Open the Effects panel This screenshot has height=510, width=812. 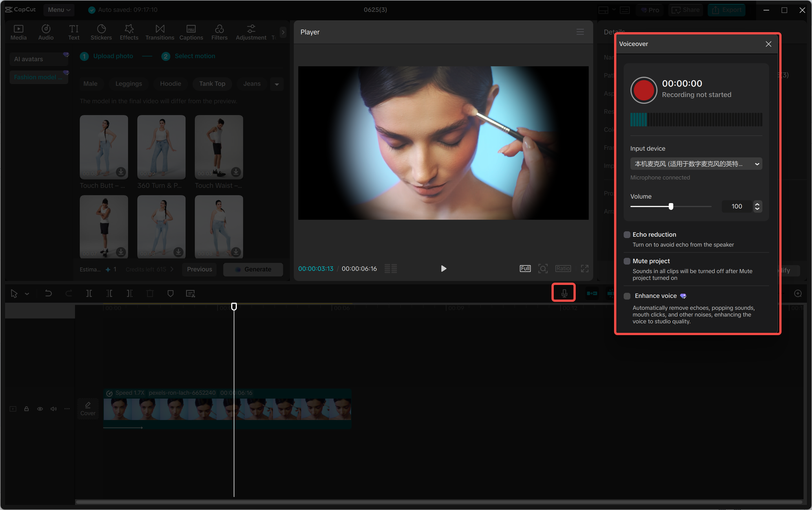[x=129, y=32]
